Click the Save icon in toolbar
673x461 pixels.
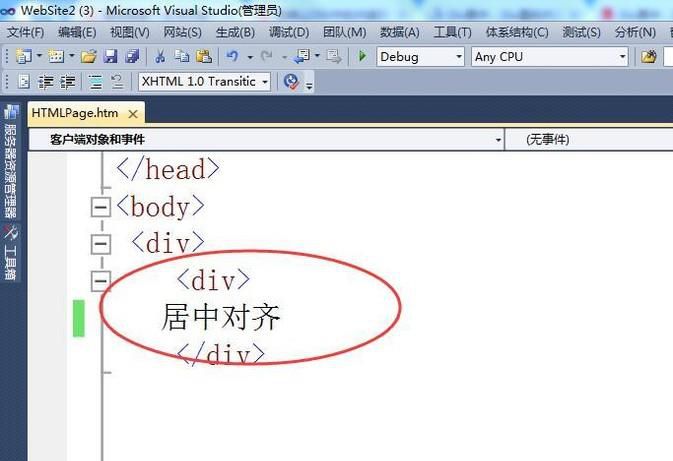pos(110,57)
